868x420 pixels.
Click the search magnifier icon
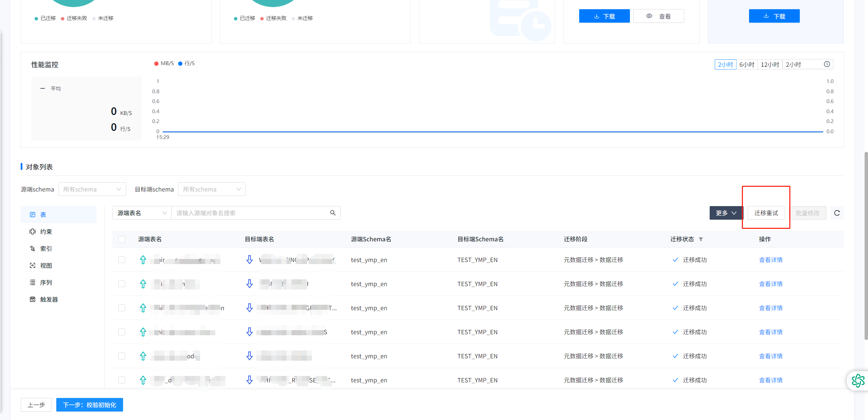(x=333, y=213)
